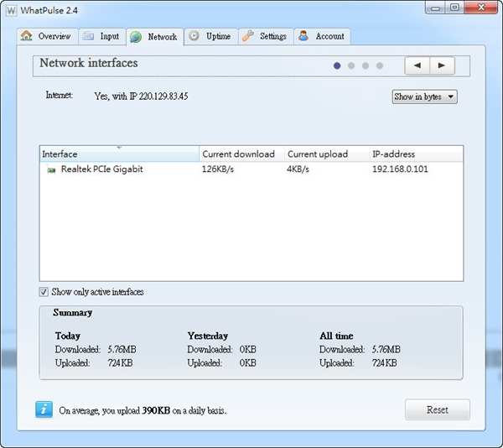Go to the Settings tab

click(266, 36)
